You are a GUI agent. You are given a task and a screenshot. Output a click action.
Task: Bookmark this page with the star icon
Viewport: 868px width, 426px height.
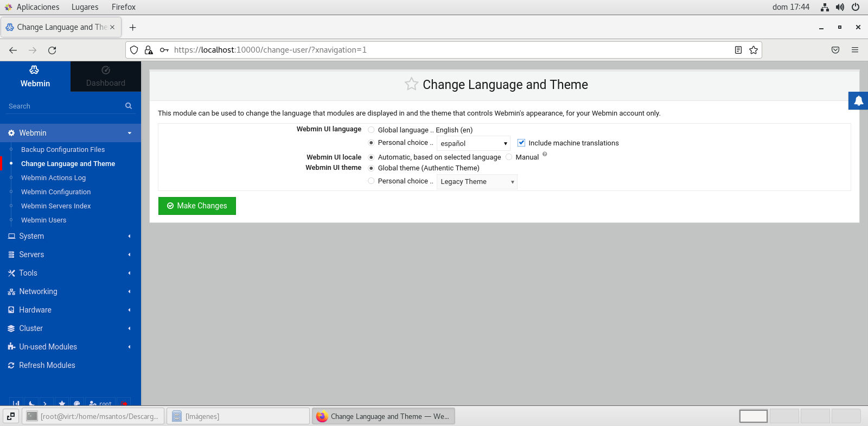pos(754,50)
